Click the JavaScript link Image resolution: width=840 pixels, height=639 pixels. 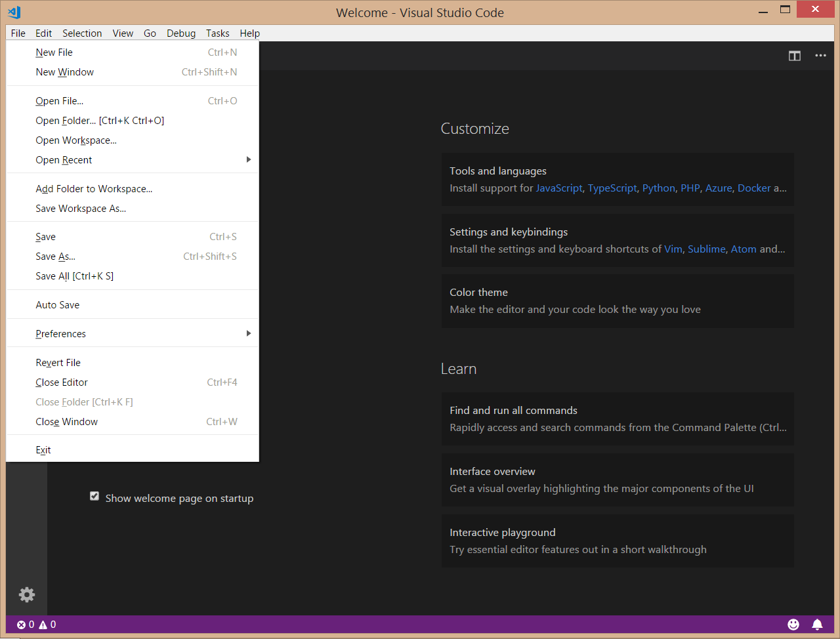tap(559, 188)
